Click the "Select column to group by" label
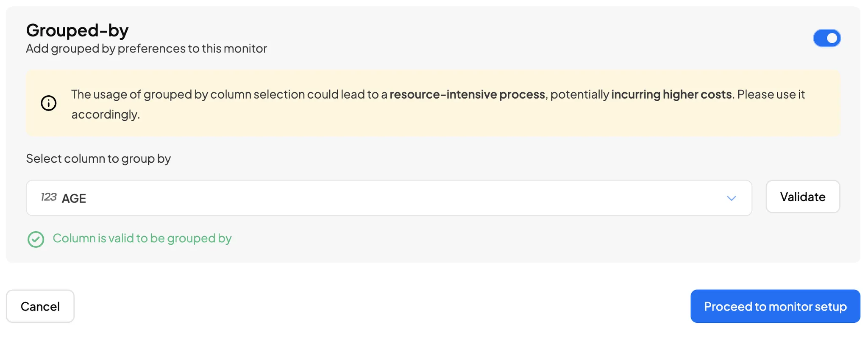Viewport: 868px width, 338px height. [x=98, y=158]
